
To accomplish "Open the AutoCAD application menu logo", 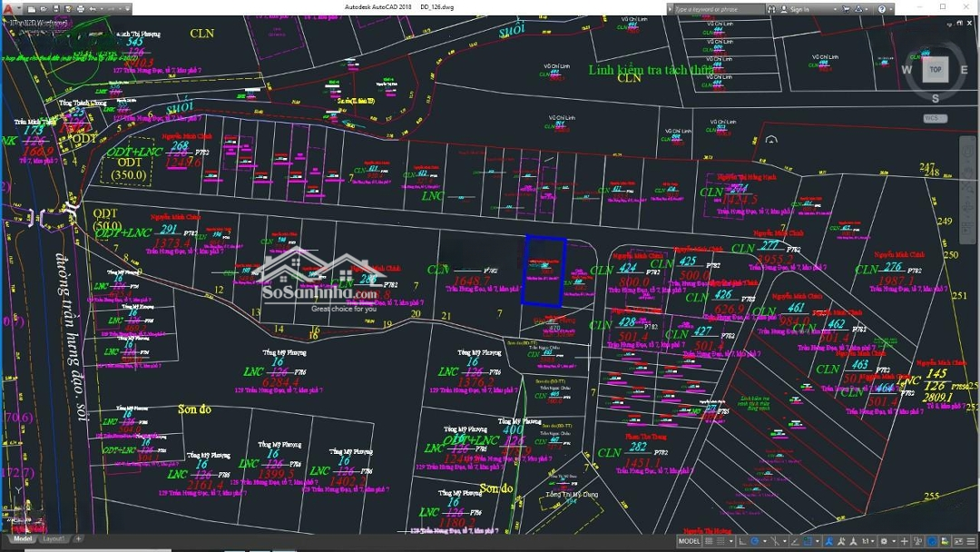I will [8, 9].
